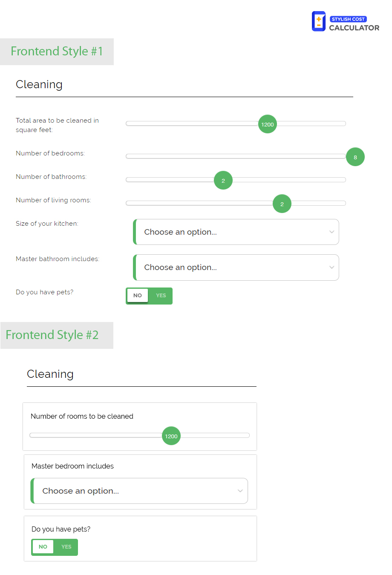Click the bathrooms slider handle showing 2

click(x=223, y=180)
